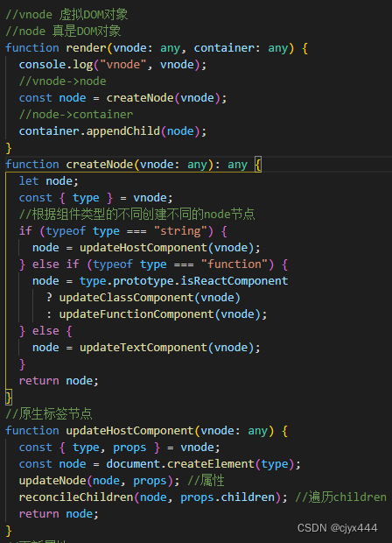Click the comment "//vnode->node"
This screenshot has width=392, height=543.
(63, 81)
